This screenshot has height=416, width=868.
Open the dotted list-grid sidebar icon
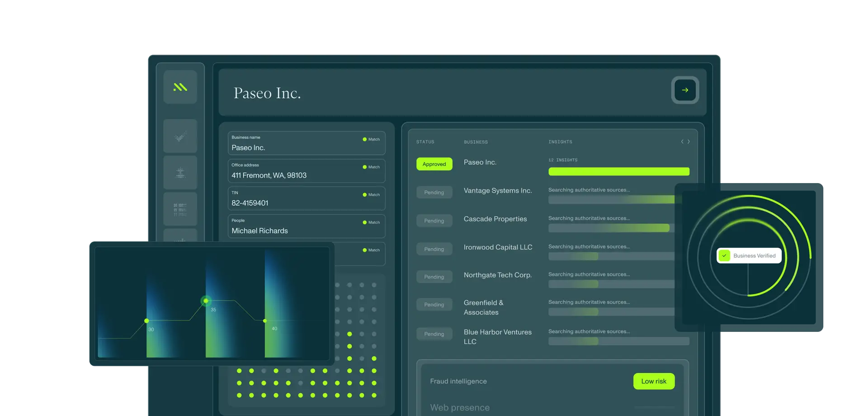coord(180,209)
